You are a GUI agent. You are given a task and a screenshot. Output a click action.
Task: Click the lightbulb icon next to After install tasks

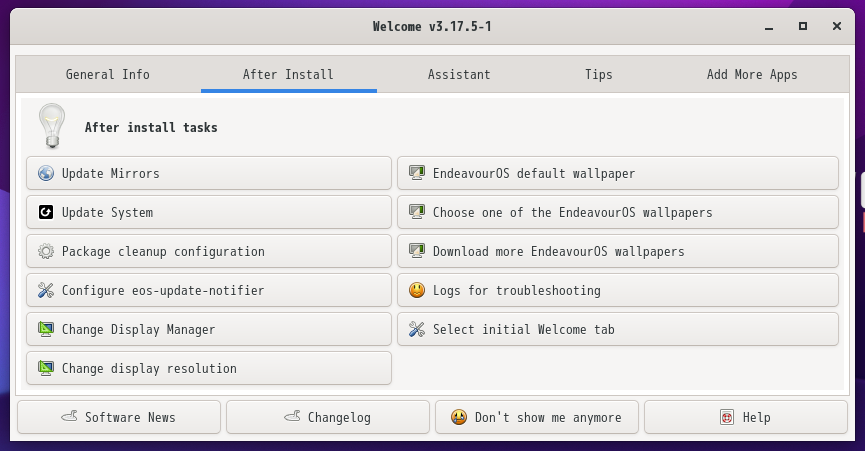tap(52, 126)
